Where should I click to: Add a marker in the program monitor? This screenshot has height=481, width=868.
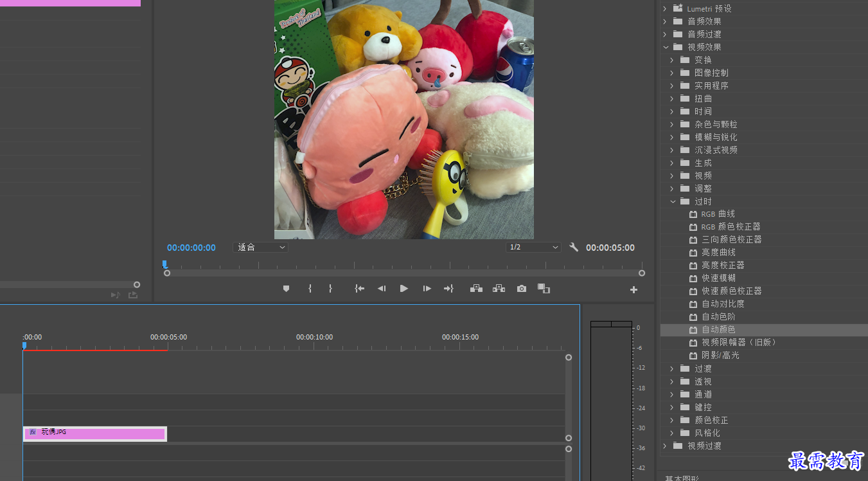pos(287,289)
